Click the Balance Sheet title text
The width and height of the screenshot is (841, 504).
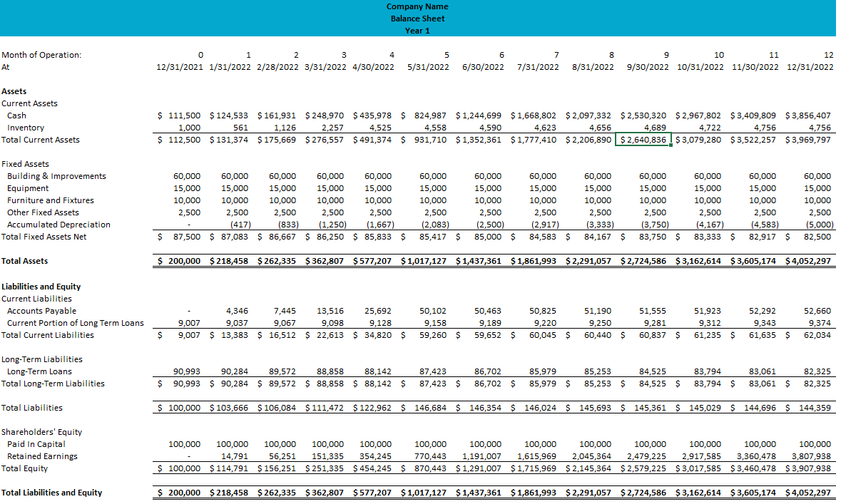click(x=417, y=19)
